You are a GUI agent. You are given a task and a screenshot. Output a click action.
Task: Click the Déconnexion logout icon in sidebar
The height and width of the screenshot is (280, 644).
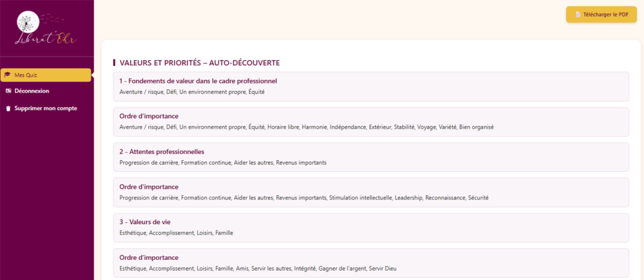(8, 91)
